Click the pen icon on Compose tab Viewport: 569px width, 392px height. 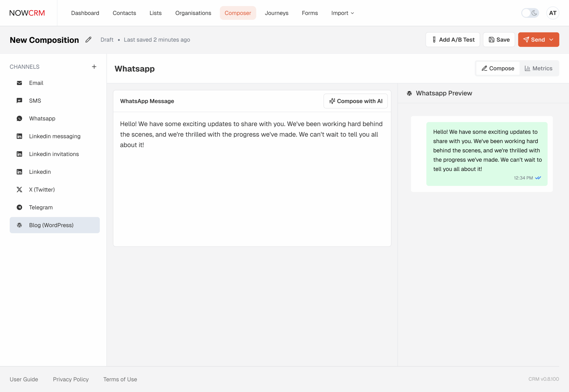point(484,68)
